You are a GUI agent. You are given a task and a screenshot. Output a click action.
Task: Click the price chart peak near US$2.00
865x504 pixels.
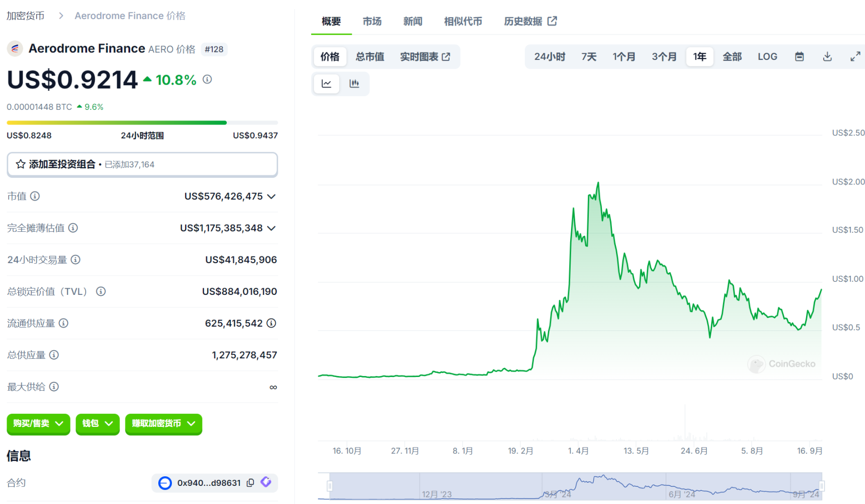pyautogui.click(x=598, y=183)
